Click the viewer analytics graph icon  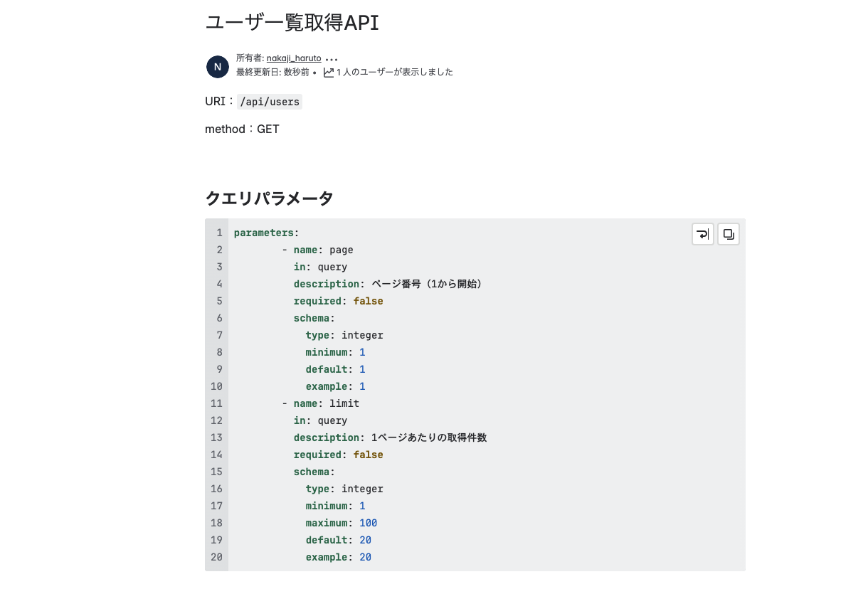(x=328, y=72)
